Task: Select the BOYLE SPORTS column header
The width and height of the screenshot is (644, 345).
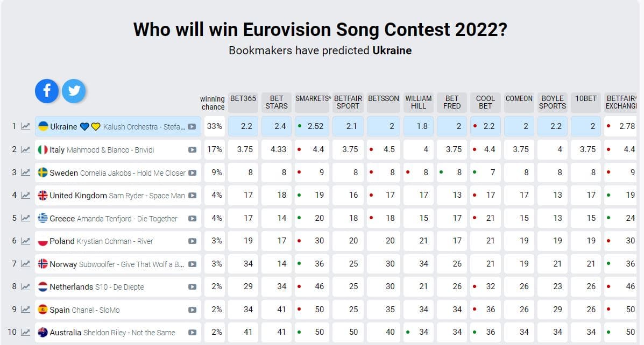Action: point(553,102)
